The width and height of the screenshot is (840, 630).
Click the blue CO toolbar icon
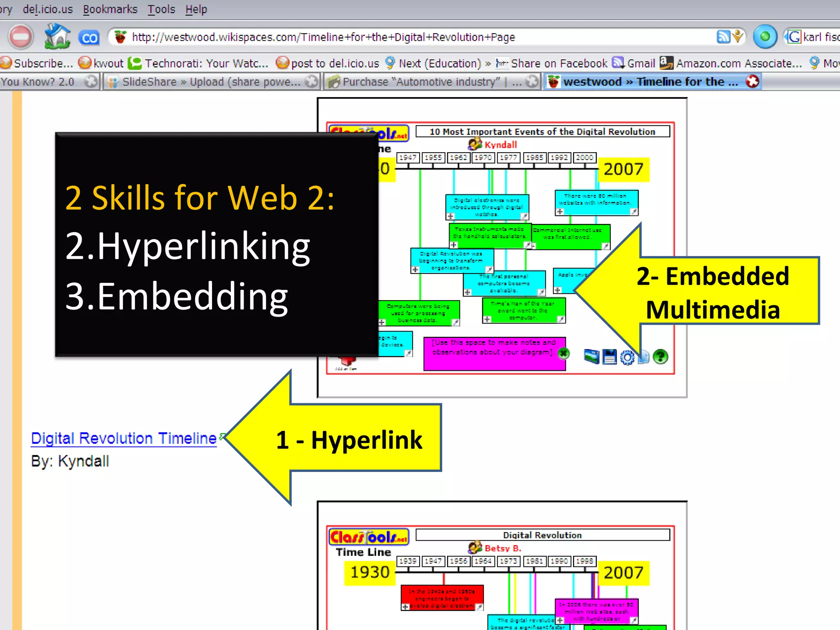click(89, 38)
